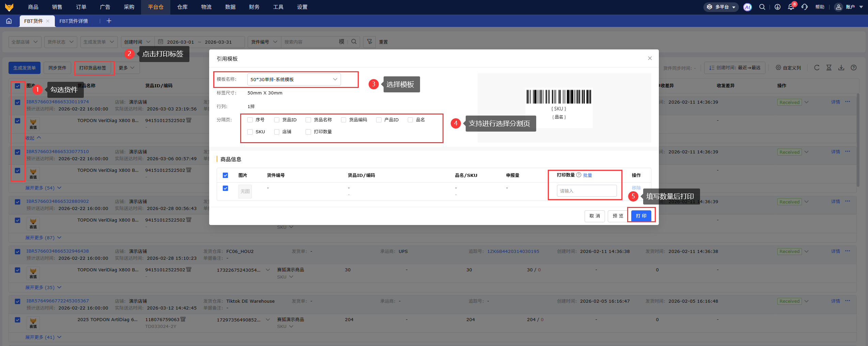Screen dimensions: 868x346
Task: Open the 模板名称 template dropdown
Action: [294, 79]
